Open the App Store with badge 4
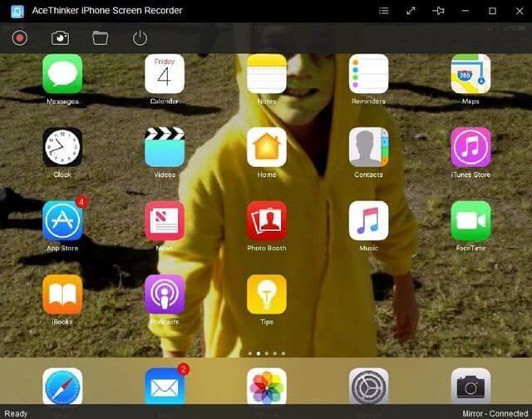532x419 pixels. coord(62,221)
